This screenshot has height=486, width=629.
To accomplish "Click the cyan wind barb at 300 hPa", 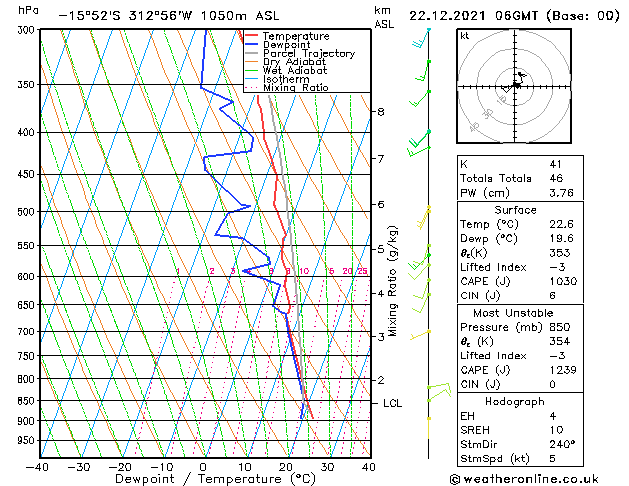I will point(421,38).
